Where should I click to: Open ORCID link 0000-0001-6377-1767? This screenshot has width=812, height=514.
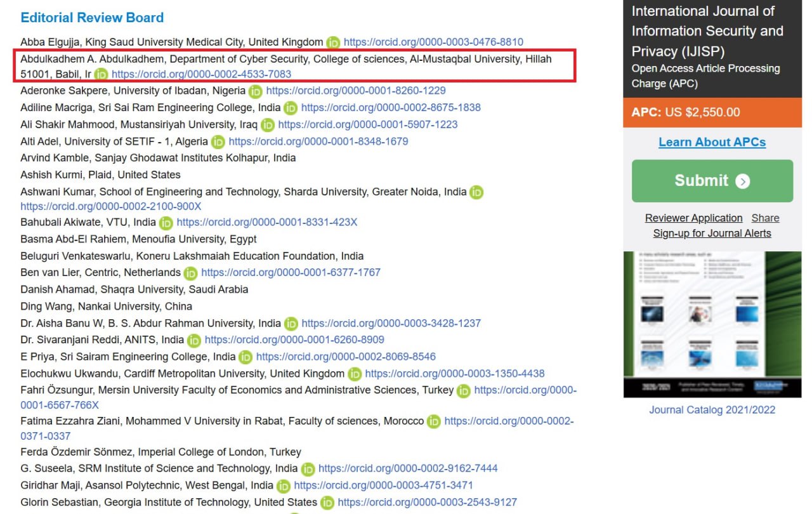coord(291,272)
